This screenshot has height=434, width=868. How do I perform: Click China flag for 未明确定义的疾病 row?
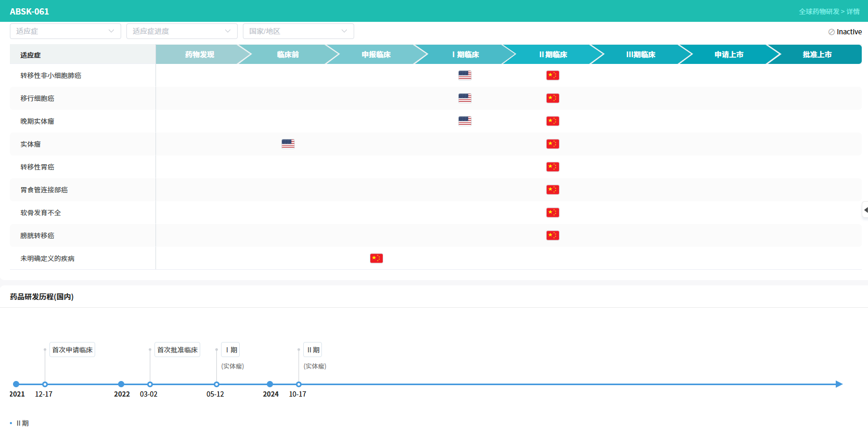tap(376, 258)
